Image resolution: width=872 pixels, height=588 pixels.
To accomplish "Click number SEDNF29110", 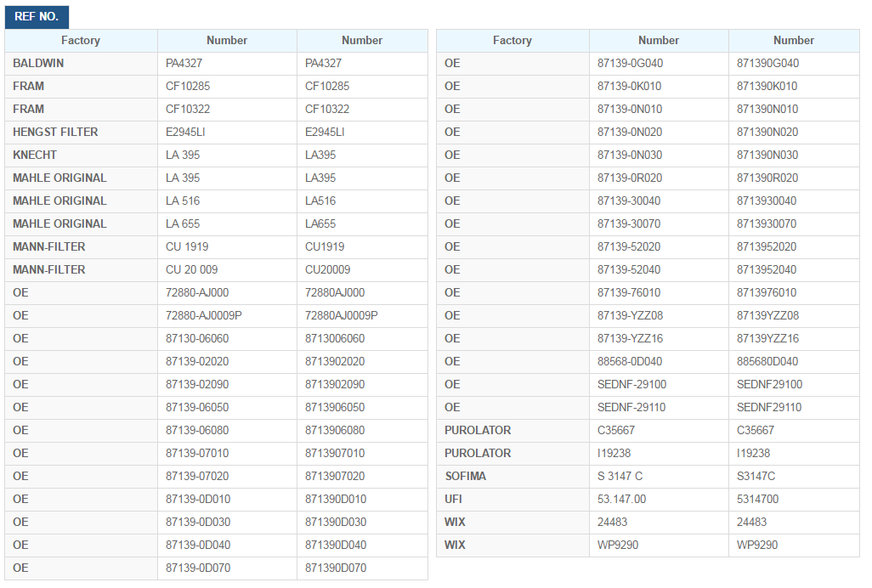I will [x=770, y=407].
